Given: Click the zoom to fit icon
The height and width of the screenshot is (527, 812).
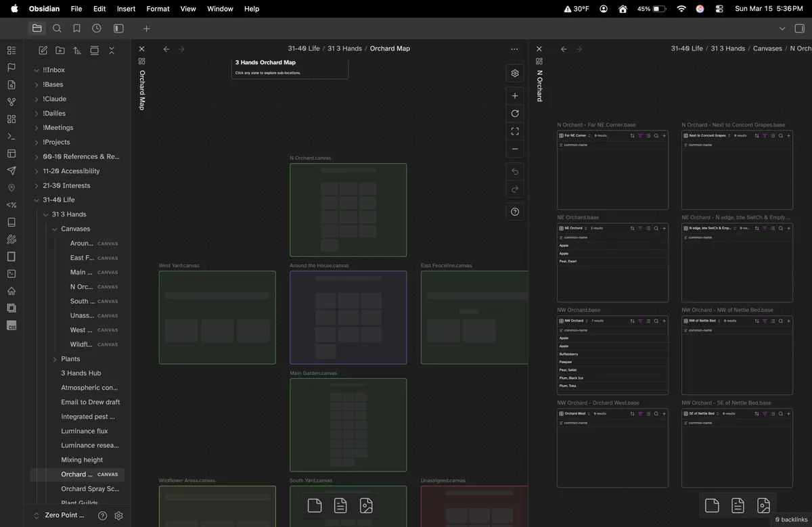Looking at the screenshot, I should click(515, 131).
